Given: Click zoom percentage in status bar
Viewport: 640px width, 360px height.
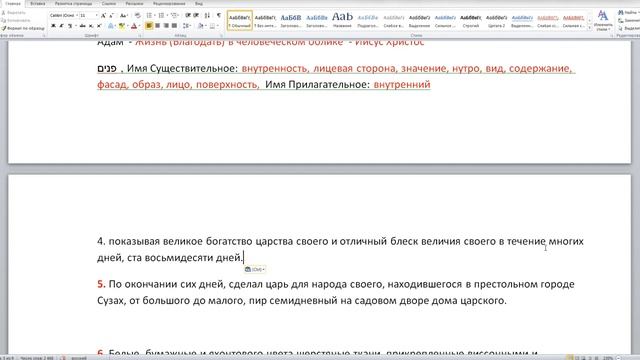Looking at the screenshot, I should tap(608, 358).
